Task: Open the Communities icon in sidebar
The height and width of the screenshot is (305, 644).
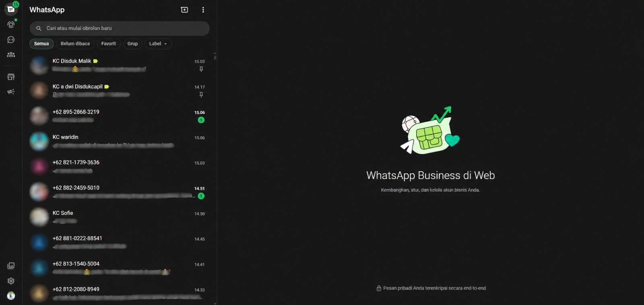Action: coord(11,55)
